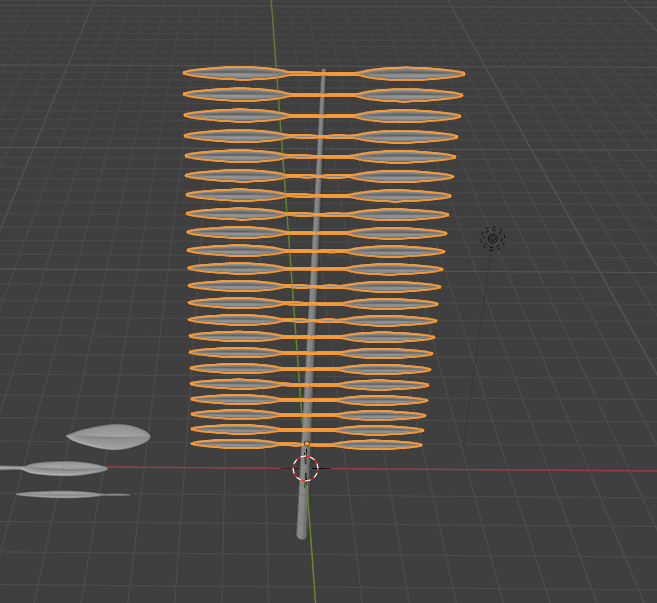
Task: Click the second-from-top right orange leaf
Action: click(410, 95)
